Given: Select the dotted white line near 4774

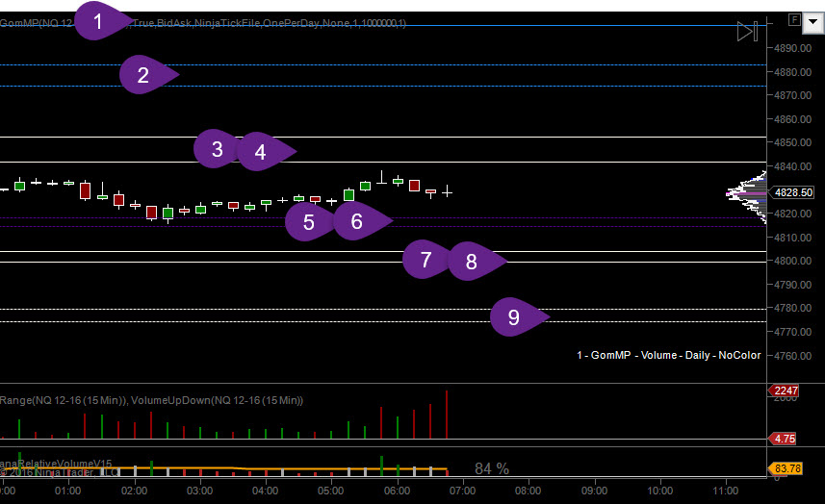Looking at the screenshot, I should tap(383, 321).
